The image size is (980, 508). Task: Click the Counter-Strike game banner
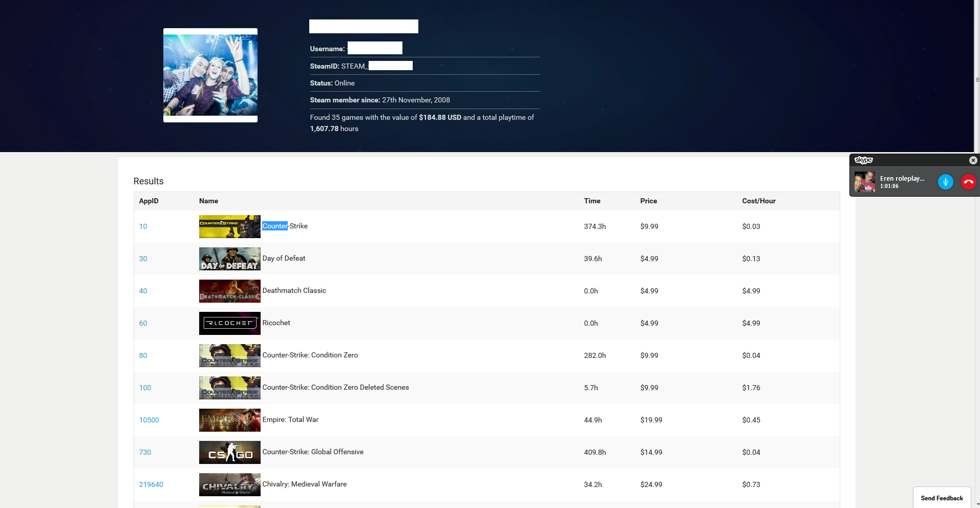pyautogui.click(x=230, y=226)
